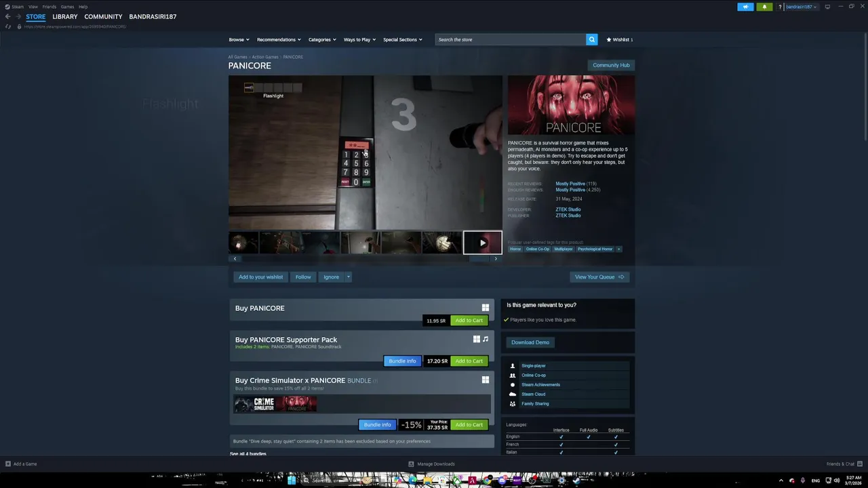Click the thumbnail strip left arrow

tap(235, 258)
